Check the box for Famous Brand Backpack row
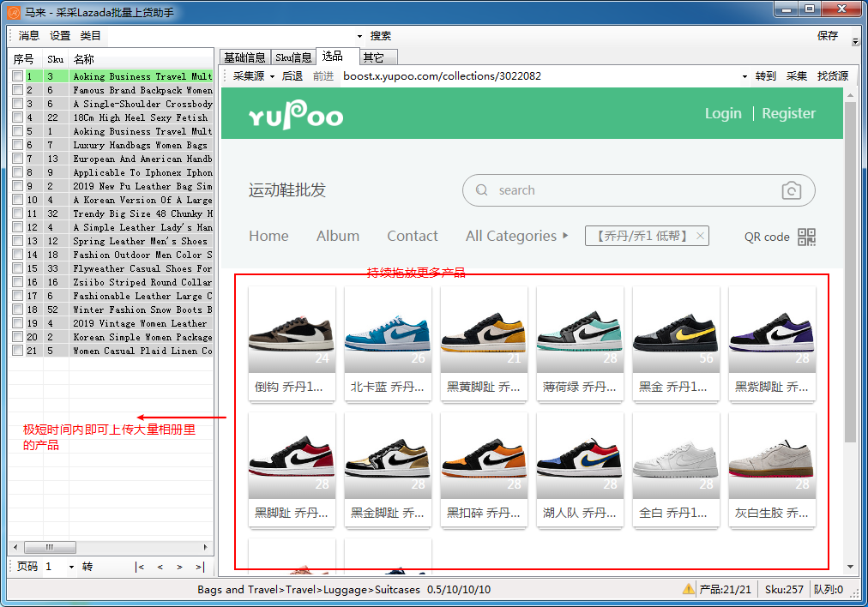Viewport: 868px width, 607px height. [18, 90]
